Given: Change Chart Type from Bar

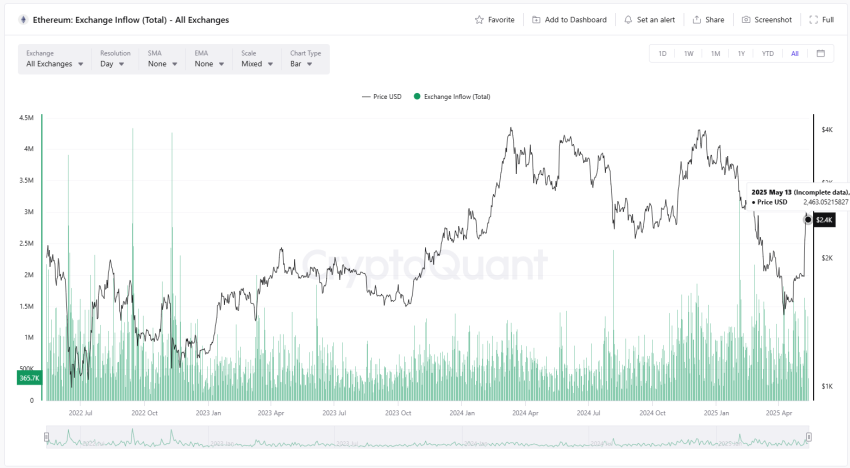Looking at the screenshot, I should 304,64.
